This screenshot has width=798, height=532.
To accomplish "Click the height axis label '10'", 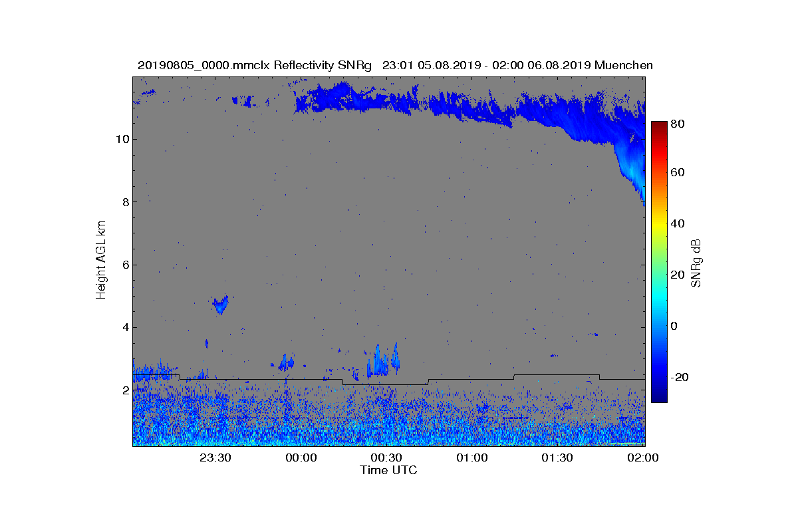I will pyautogui.click(x=122, y=139).
